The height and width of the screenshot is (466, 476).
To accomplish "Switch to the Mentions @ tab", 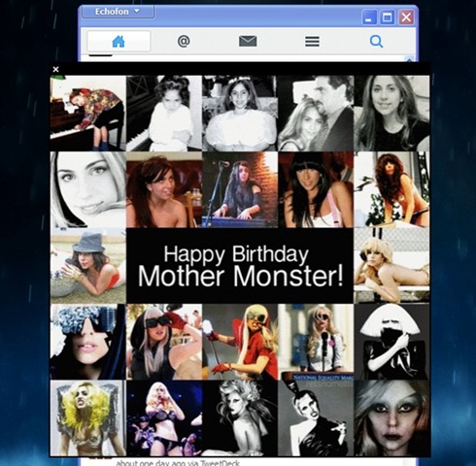I will point(184,41).
